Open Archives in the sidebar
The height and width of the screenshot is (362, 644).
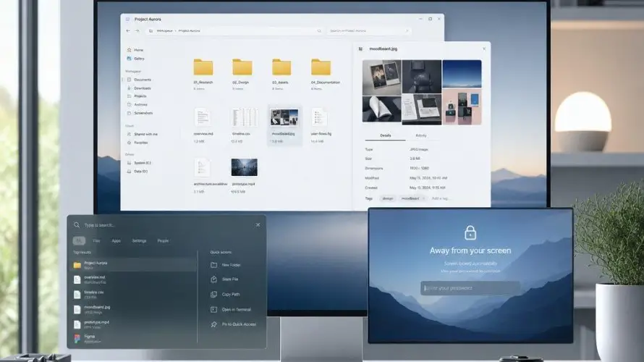point(137,105)
